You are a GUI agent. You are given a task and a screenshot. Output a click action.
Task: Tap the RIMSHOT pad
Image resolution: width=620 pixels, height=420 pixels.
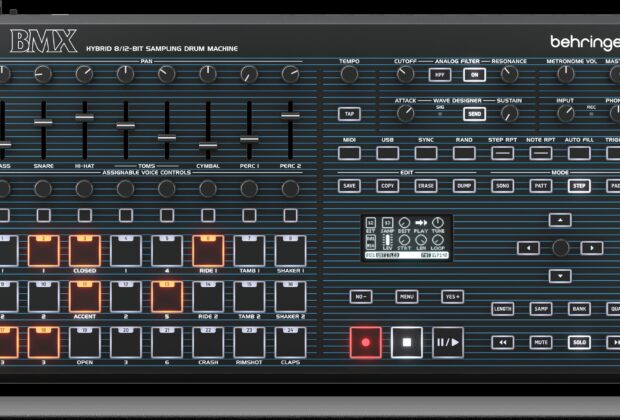pyautogui.click(x=249, y=342)
